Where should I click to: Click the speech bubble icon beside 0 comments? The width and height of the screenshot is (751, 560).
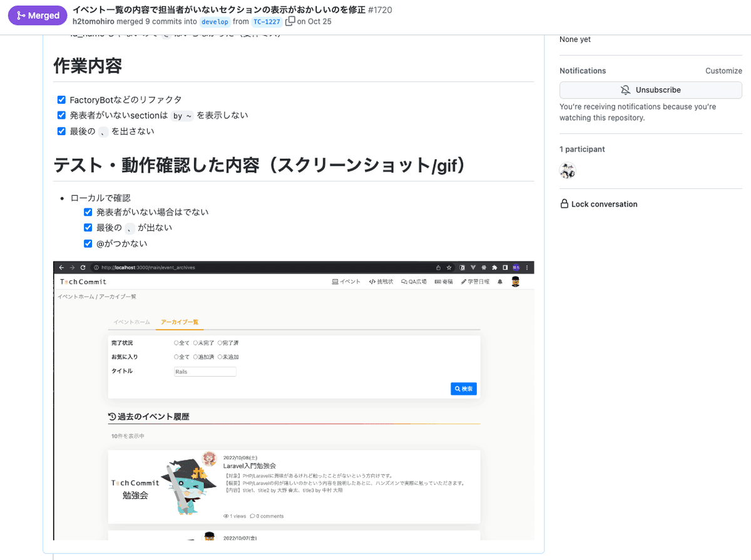252,516
